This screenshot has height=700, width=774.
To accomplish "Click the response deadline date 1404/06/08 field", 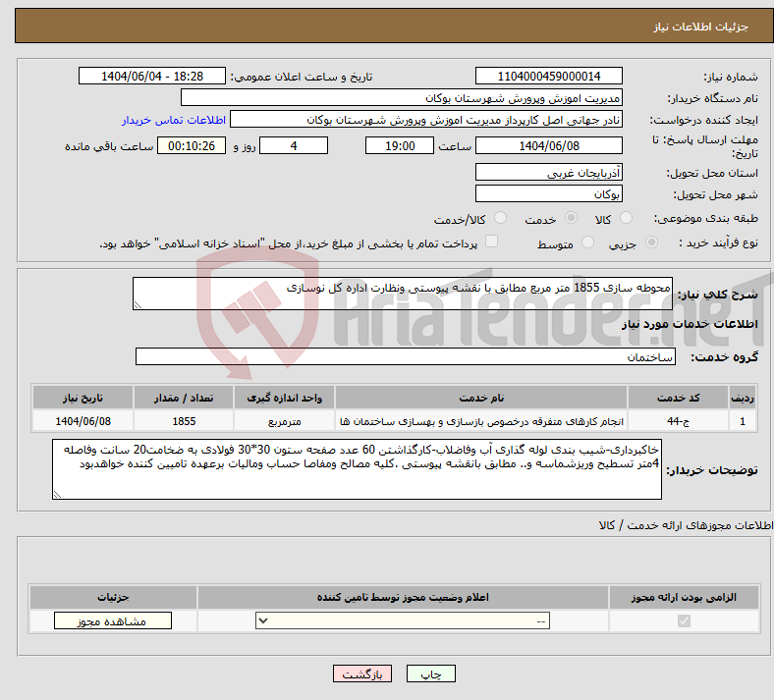I will [549, 145].
